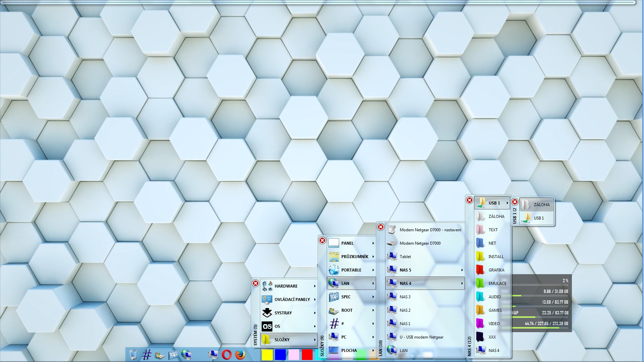Close the LAN menu panel
Viewport: 644px width, 362px height.
click(x=381, y=227)
